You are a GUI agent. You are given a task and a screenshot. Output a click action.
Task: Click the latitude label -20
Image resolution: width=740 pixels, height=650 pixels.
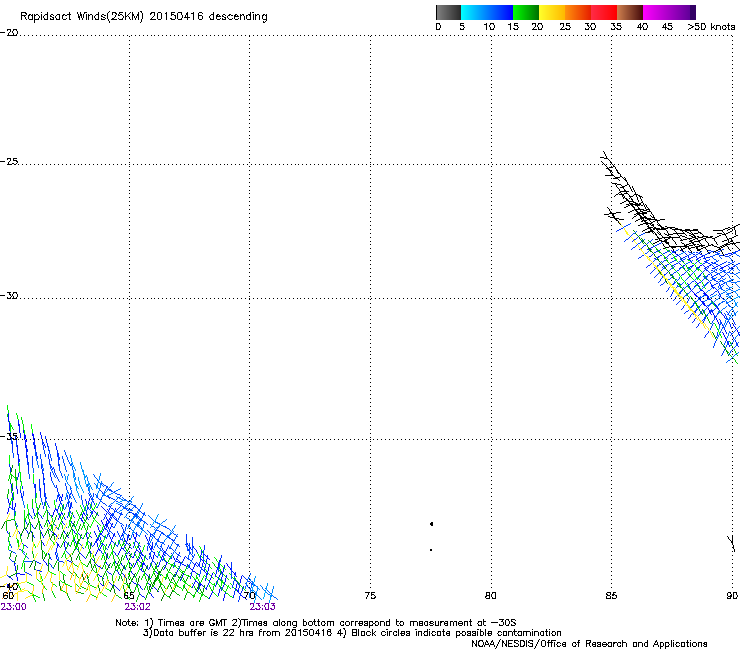[x=9, y=33]
